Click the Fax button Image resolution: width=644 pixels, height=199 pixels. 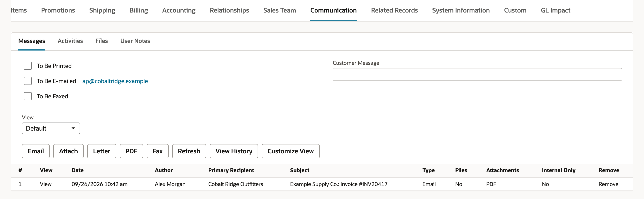[157, 151]
